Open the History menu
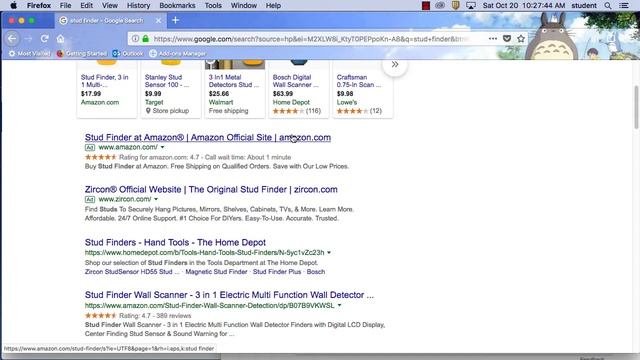The height and width of the screenshot is (360, 640). pyautogui.click(x=138, y=6)
